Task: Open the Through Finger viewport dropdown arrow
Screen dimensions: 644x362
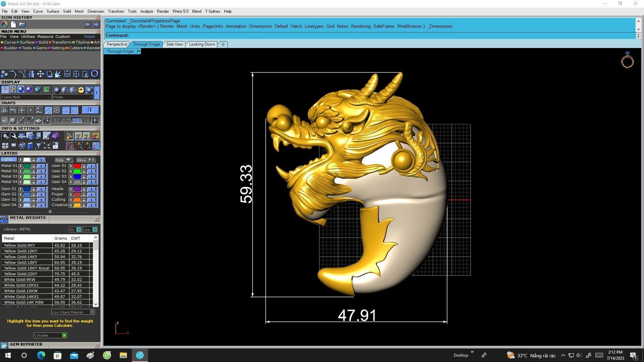Action: click(139, 51)
